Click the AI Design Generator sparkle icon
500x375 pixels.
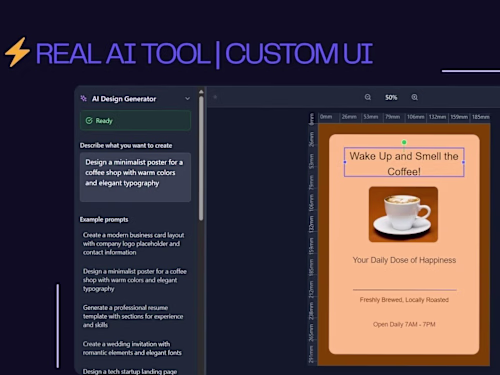83,98
